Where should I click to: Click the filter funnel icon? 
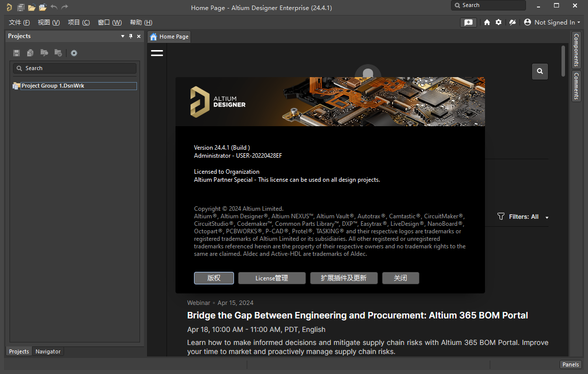(x=500, y=216)
